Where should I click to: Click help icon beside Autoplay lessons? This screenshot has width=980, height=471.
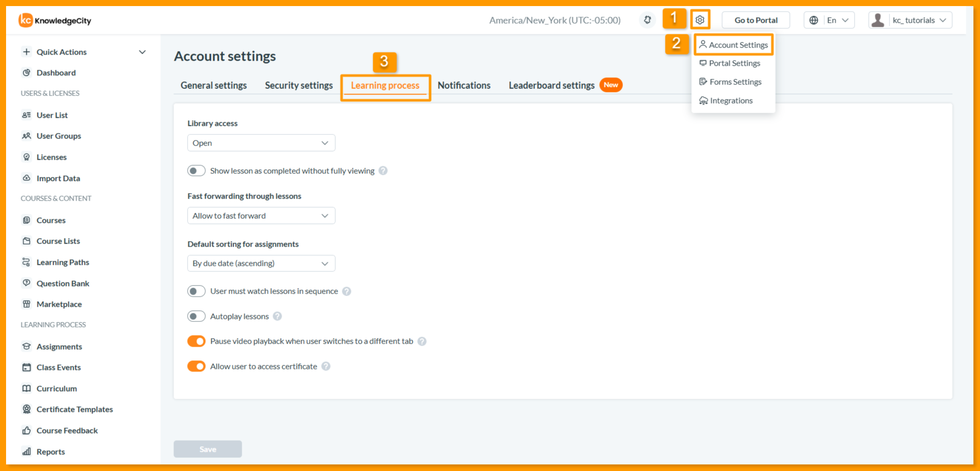(277, 316)
